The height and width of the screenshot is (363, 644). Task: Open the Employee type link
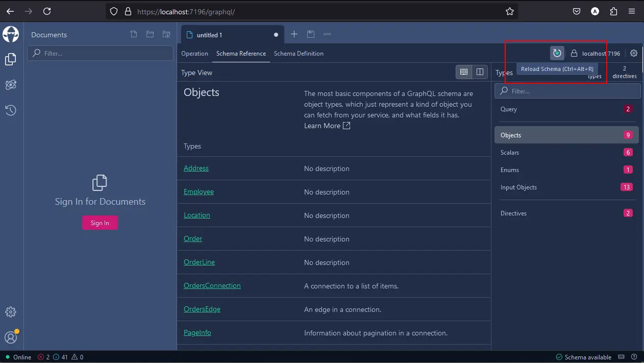point(199,191)
